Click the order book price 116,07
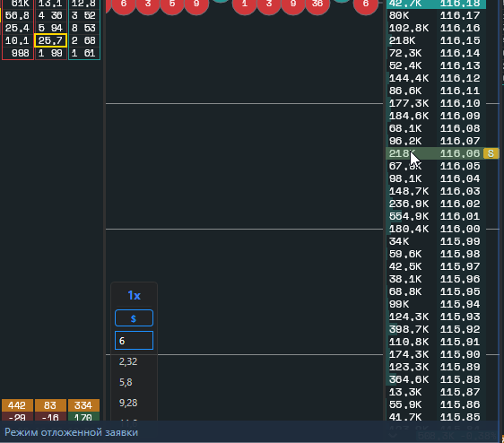Screen dimensions: 504x443 pos(460,141)
